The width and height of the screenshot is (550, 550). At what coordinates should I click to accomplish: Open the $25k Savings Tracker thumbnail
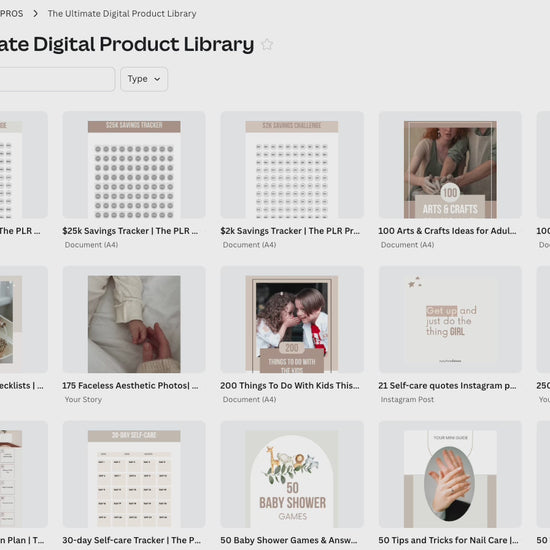coord(134,165)
